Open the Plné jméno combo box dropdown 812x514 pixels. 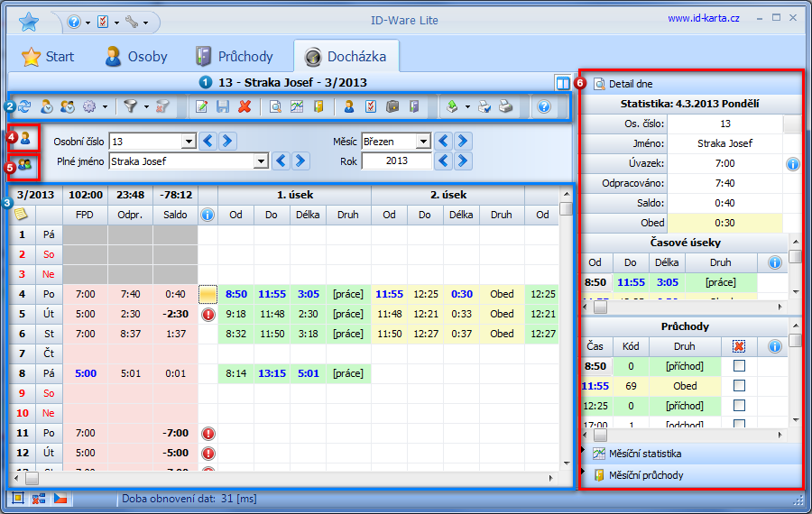261,161
